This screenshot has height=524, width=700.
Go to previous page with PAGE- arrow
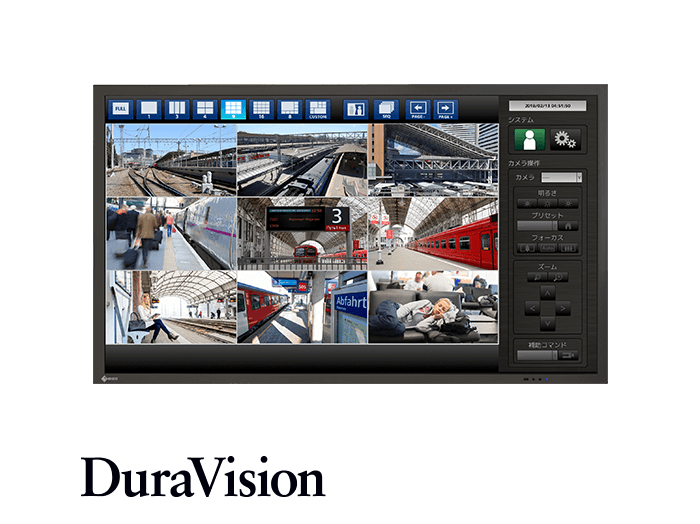[418, 109]
